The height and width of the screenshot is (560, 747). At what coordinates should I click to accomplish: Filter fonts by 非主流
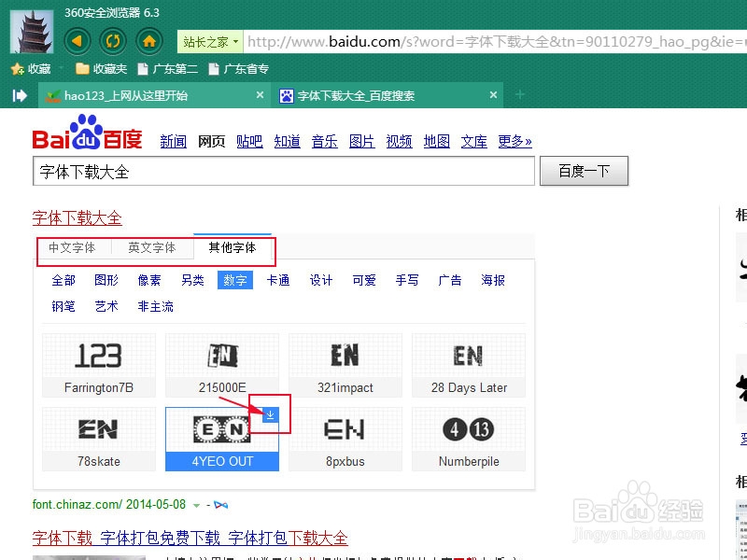[155, 306]
